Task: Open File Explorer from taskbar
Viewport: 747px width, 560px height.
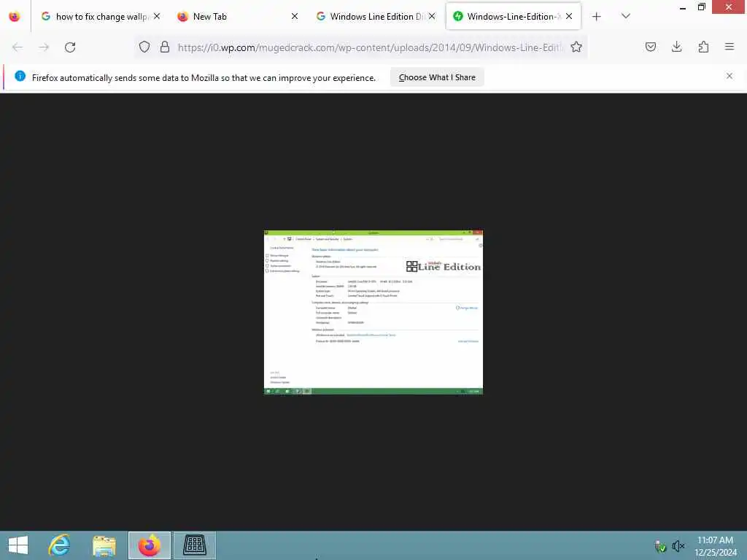Action: pyautogui.click(x=104, y=545)
